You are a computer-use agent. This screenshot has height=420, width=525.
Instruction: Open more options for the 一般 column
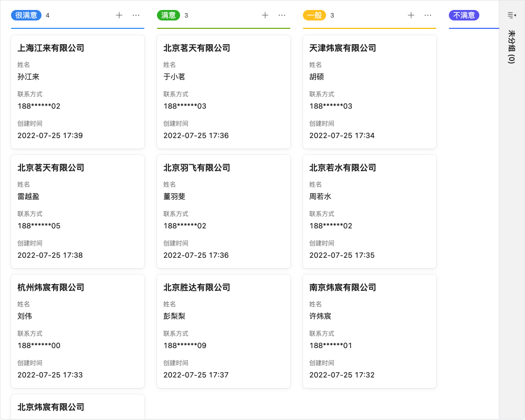428,15
